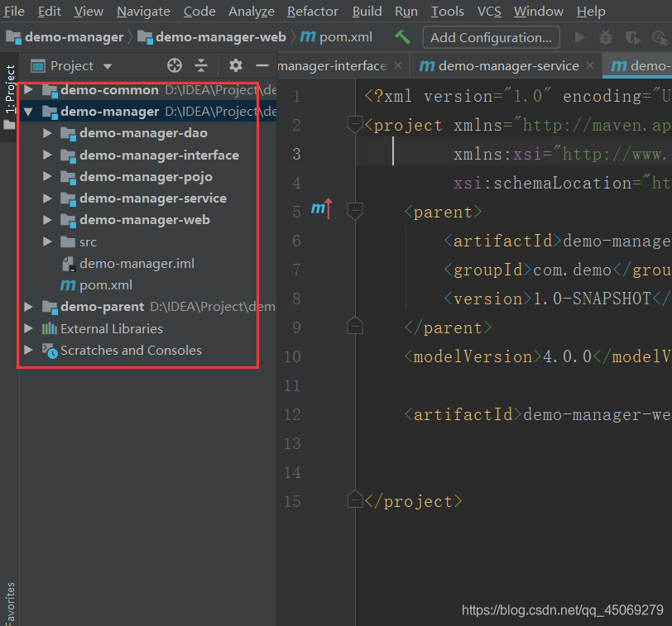The image size is (672, 626).
Task: Expand the demo-manager-dao module
Action: pos(47,133)
